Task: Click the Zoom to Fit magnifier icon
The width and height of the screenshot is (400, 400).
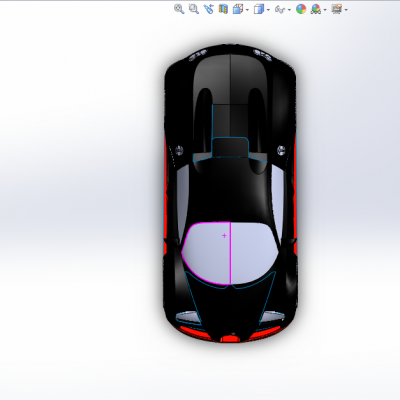Action: (179, 9)
